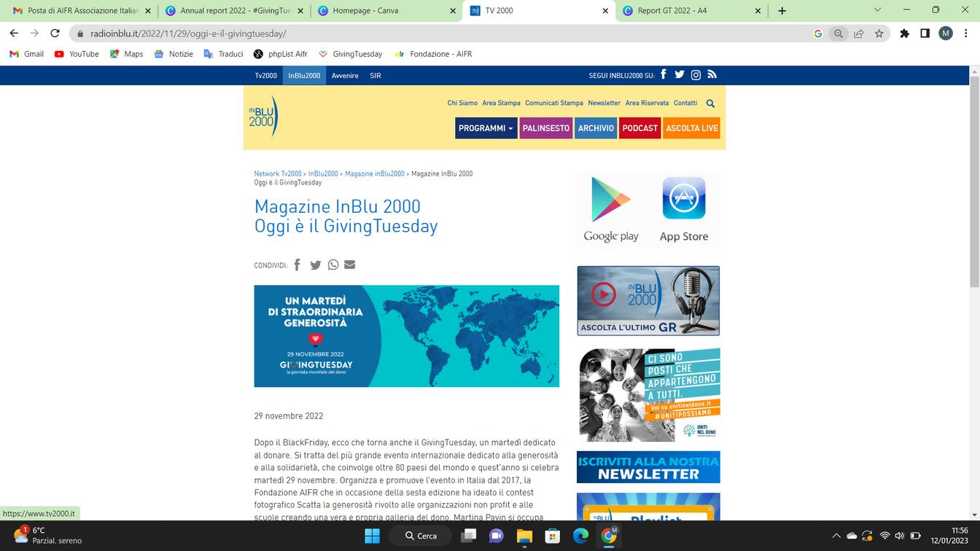980x551 pixels.
Task: Open the Teams chat taskbar icon
Action: pos(497,536)
